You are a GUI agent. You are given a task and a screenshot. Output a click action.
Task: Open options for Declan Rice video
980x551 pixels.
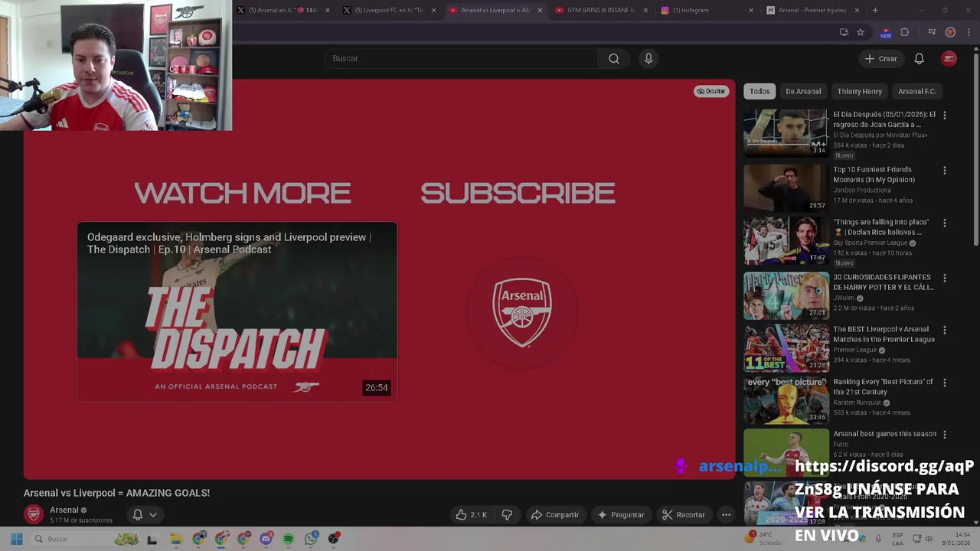tap(944, 223)
